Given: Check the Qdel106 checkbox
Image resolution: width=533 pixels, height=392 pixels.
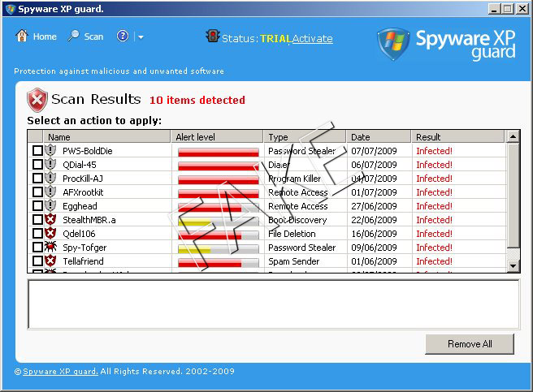Looking at the screenshot, I should pos(37,234).
